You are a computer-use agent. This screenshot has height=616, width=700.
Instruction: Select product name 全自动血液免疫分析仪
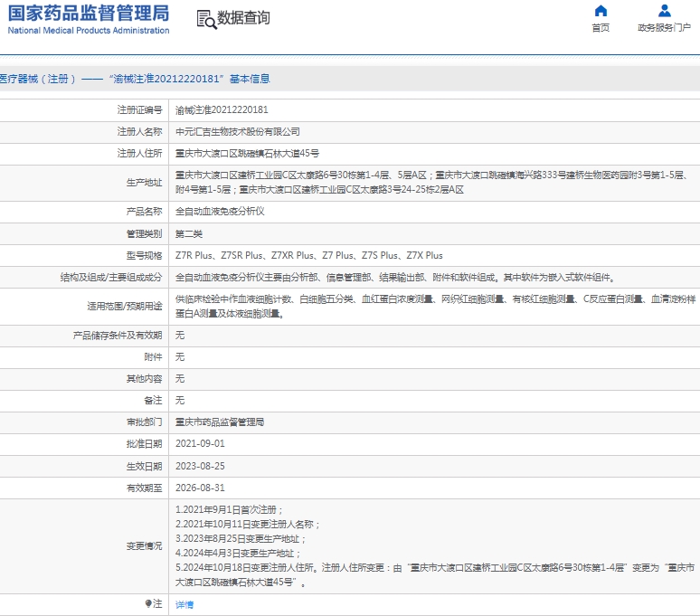(x=220, y=211)
